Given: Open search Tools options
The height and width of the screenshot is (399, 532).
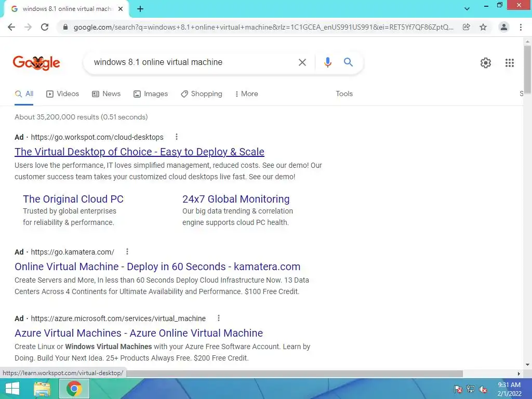Looking at the screenshot, I should pos(344,94).
